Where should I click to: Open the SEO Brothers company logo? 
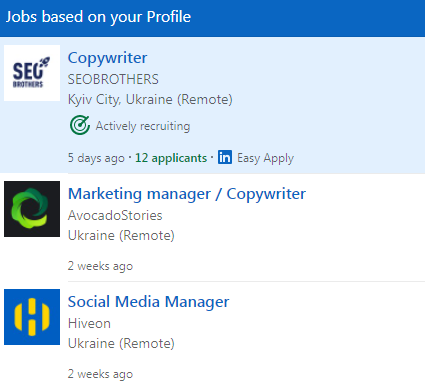32,73
